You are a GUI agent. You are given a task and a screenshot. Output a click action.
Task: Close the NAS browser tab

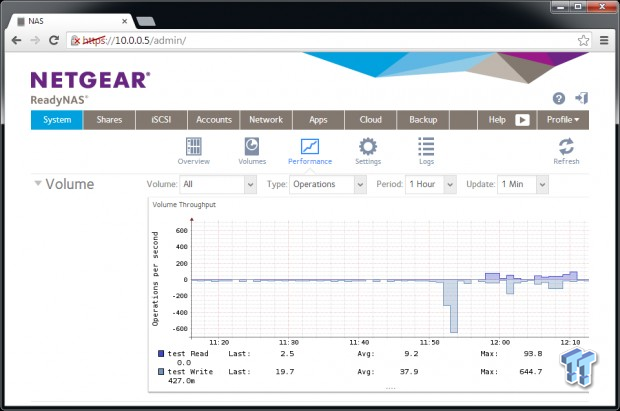125,21
